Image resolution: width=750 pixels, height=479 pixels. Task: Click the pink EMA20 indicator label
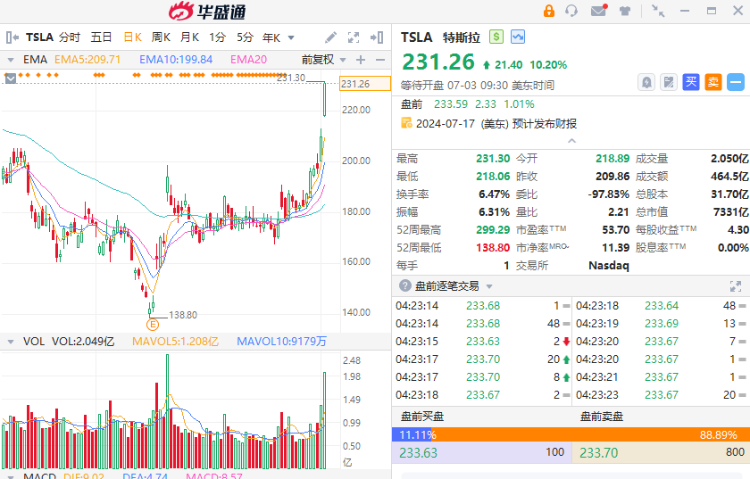pyautogui.click(x=249, y=60)
